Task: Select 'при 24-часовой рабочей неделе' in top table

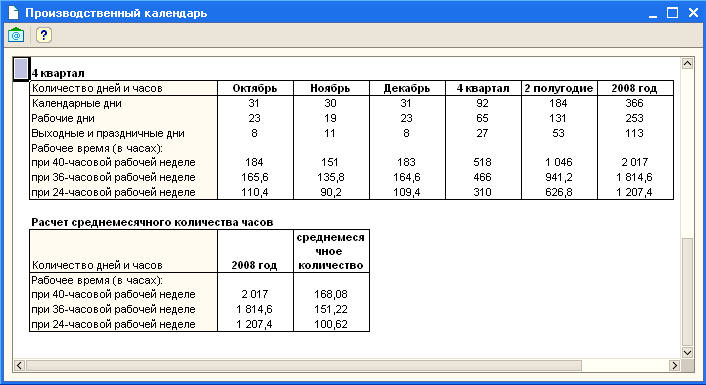Action: coord(113,192)
